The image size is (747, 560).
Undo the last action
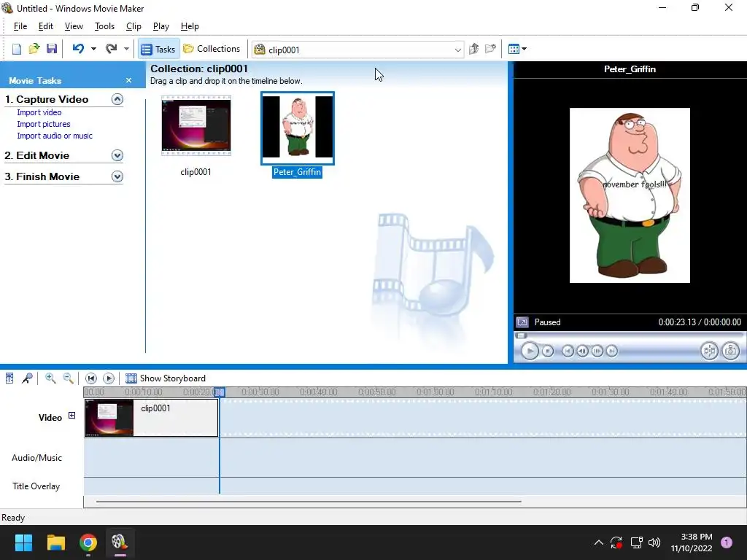pos(79,49)
